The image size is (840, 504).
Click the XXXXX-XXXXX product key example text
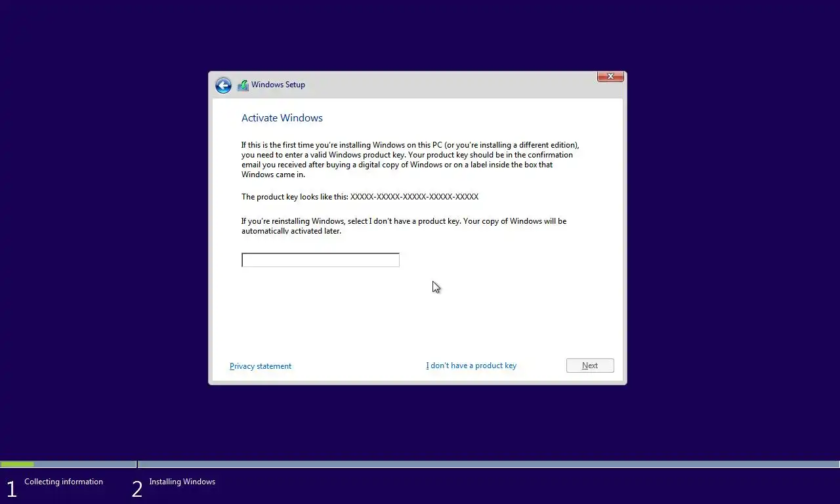tap(414, 197)
